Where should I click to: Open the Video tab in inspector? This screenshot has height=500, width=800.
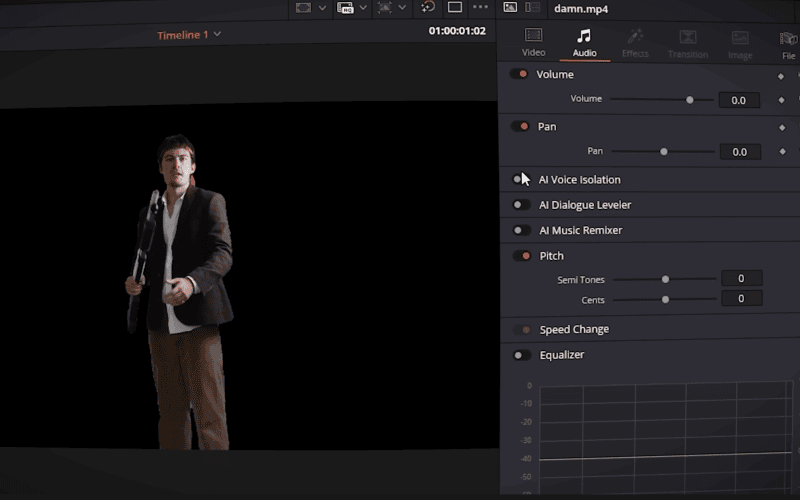pos(533,42)
